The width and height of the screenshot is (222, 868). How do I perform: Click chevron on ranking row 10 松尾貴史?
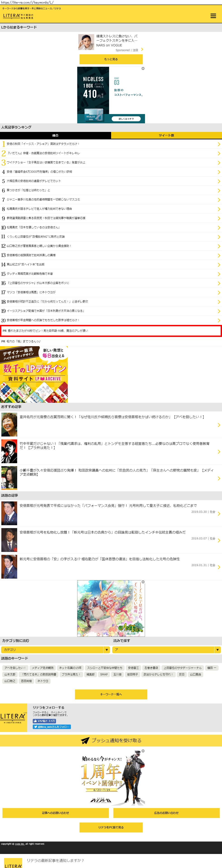coord(219,227)
